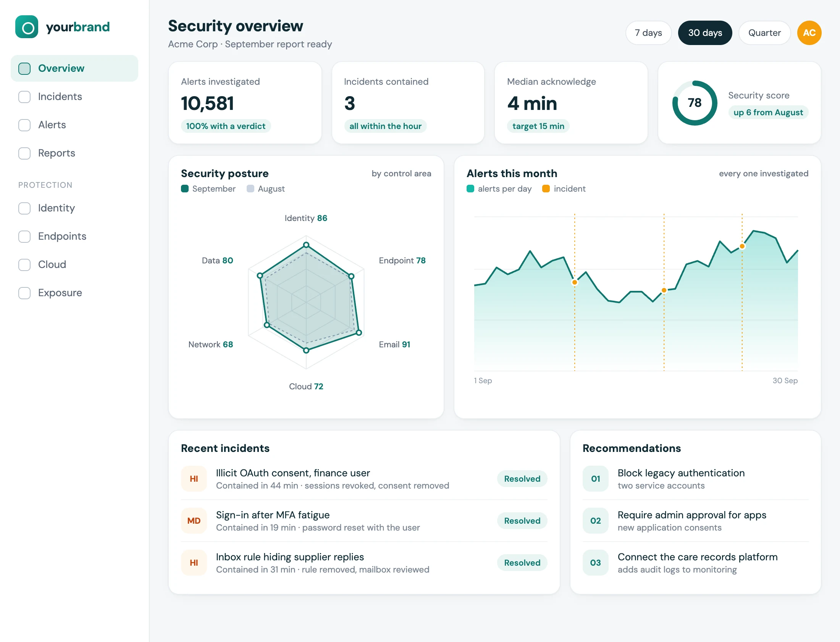Click the 03 recommendation number badge

pyautogui.click(x=595, y=563)
